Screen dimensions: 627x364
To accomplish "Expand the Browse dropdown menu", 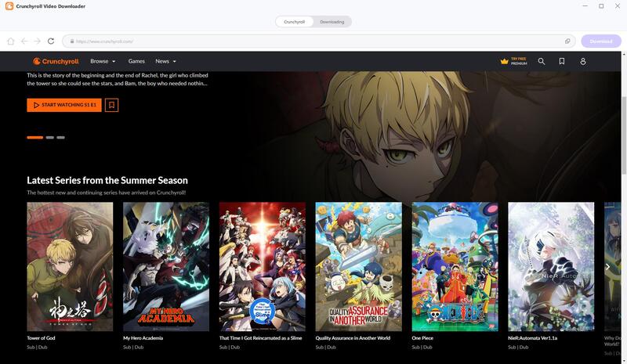I will pos(103,61).
